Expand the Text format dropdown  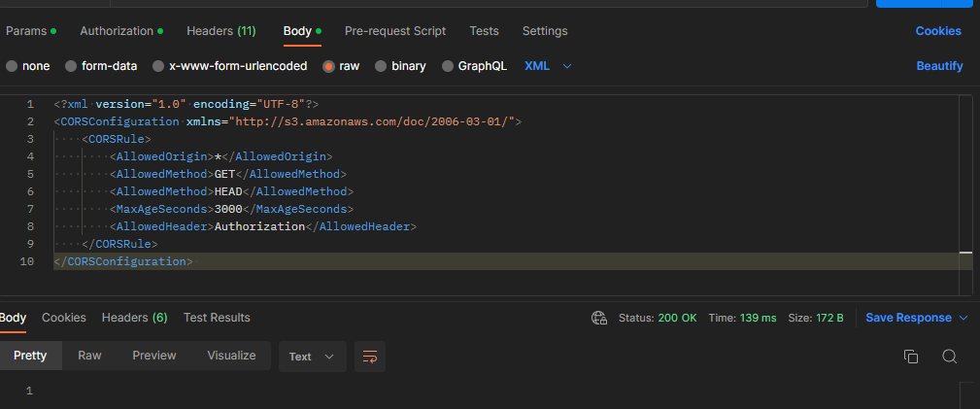click(x=312, y=357)
